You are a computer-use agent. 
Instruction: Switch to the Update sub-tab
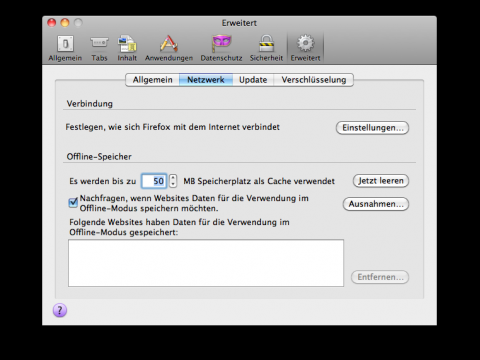[x=253, y=80]
